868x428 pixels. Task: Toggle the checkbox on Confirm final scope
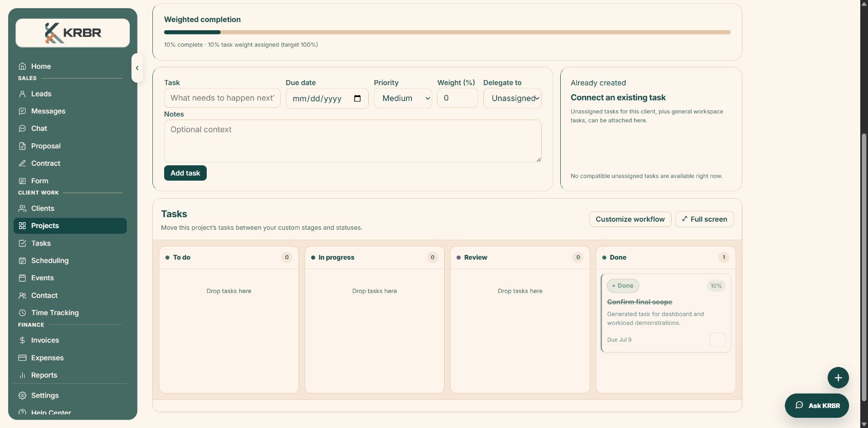(718, 340)
